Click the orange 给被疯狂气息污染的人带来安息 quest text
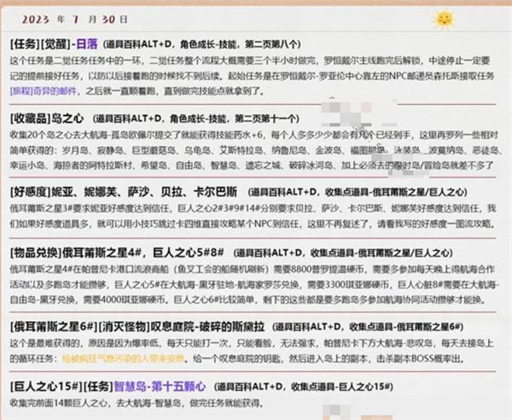The image size is (512, 420). point(123,359)
